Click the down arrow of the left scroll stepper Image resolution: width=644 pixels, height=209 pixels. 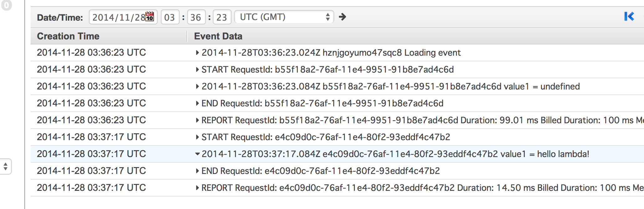pos(5,169)
